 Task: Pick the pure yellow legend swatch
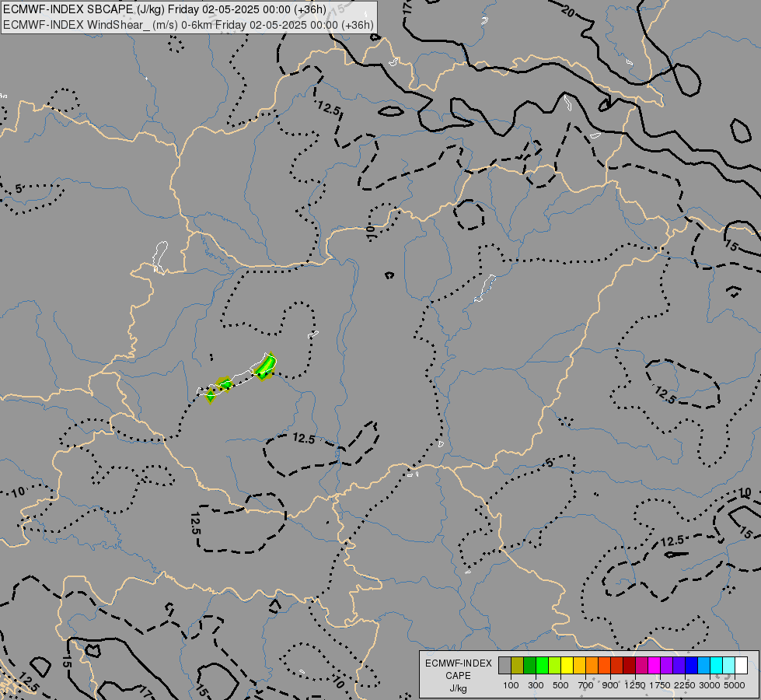pyautogui.click(x=567, y=666)
